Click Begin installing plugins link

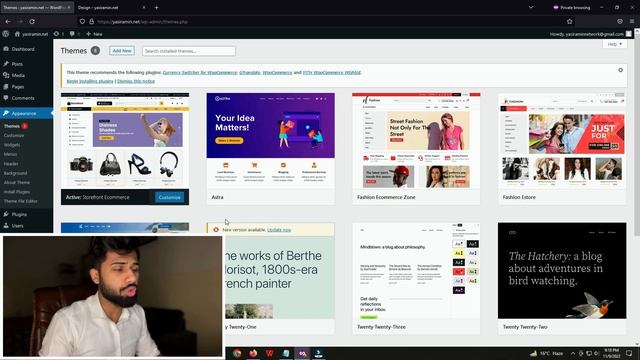coord(90,81)
